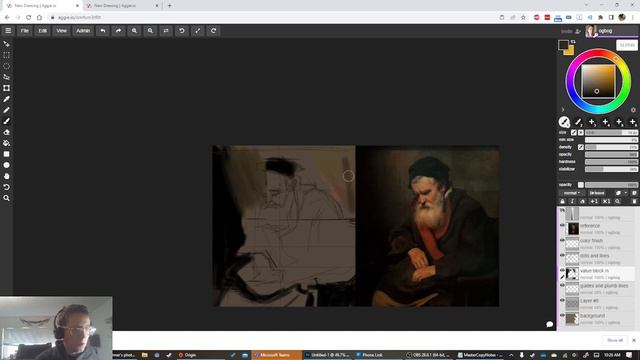Open the user account header dropdown
This screenshot has width=640, height=360.
(611, 31)
